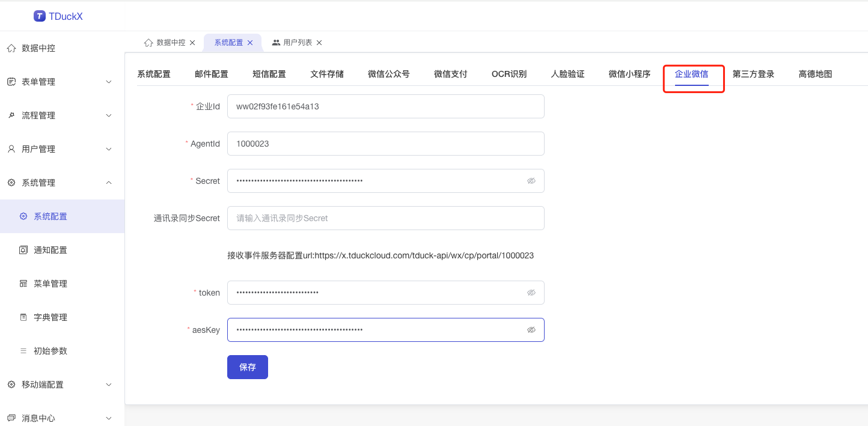This screenshot has height=426, width=868.
Task: Show the hidden token value
Action: (x=531, y=292)
